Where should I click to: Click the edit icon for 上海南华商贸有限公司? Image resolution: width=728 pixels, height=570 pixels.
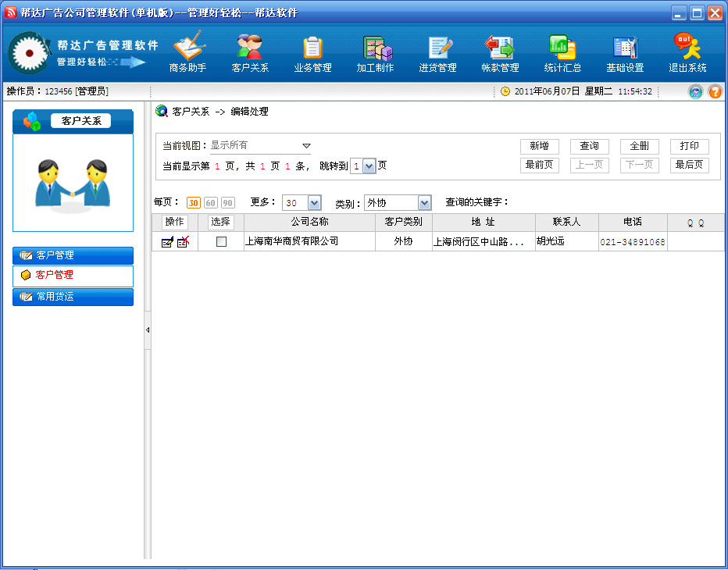167,242
